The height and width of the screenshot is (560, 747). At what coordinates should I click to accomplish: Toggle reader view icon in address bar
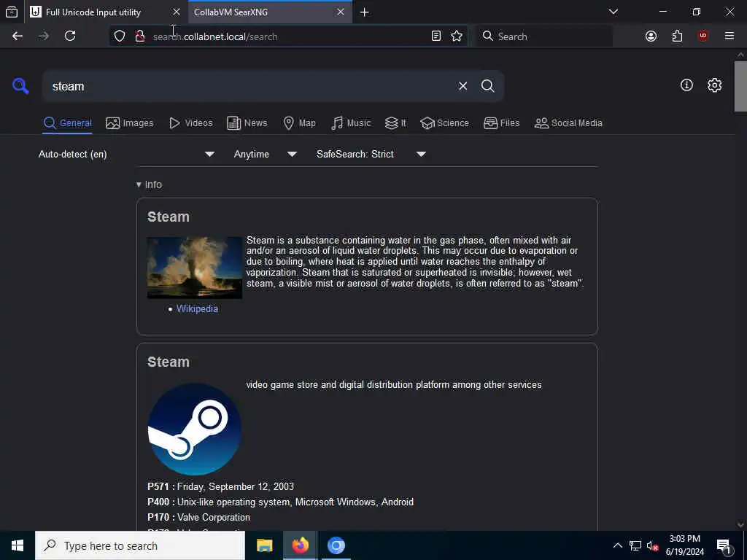(x=436, y=36)
